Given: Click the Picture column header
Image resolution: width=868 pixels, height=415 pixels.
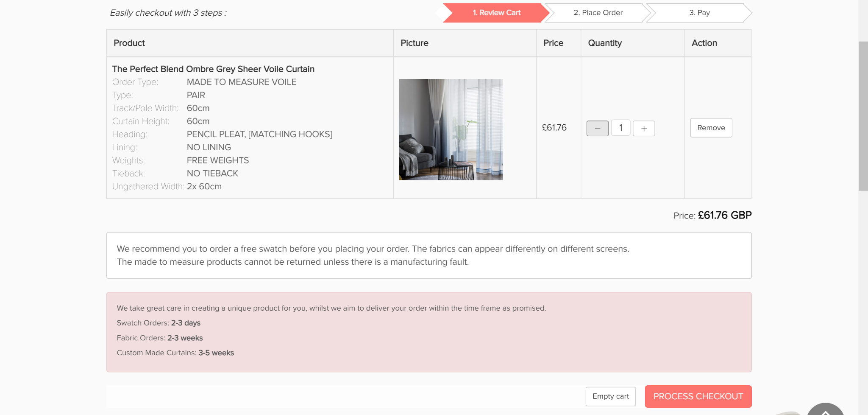Looking at the screenshot, I should pyautogui.click(x=414, y=43).
